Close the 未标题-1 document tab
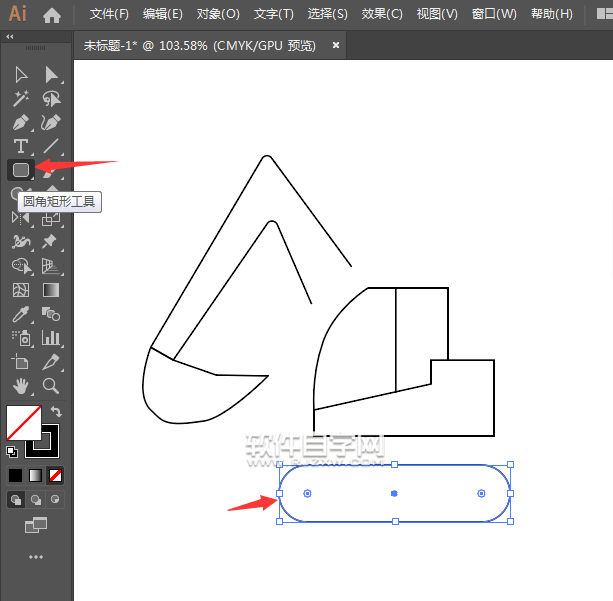Viewport: 613px width, 601px height. (x=336, y=45)
